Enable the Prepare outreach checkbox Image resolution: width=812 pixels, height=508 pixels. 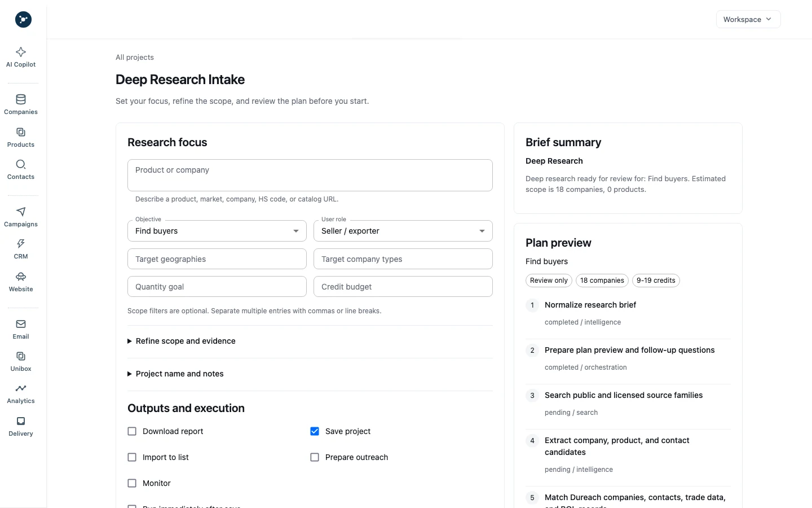pyautogui.click(x=315, y=457)
